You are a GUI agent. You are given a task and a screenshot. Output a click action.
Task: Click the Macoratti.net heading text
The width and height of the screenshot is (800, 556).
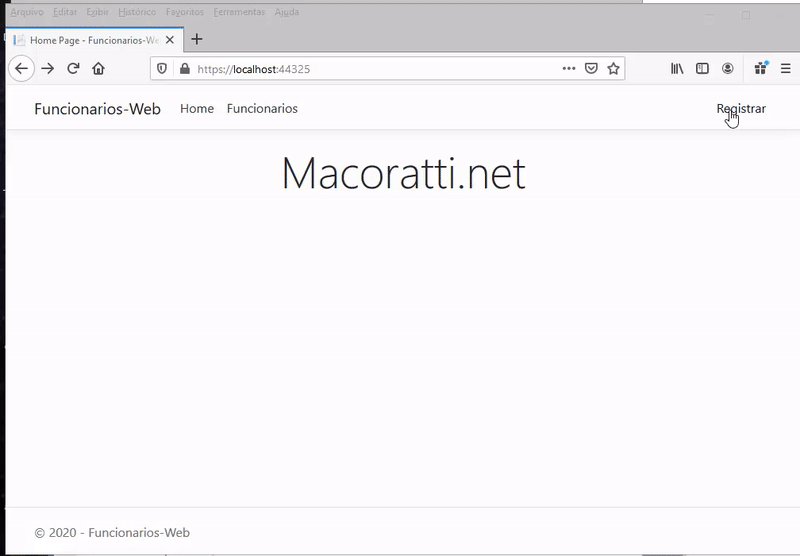tap(404, 173)
